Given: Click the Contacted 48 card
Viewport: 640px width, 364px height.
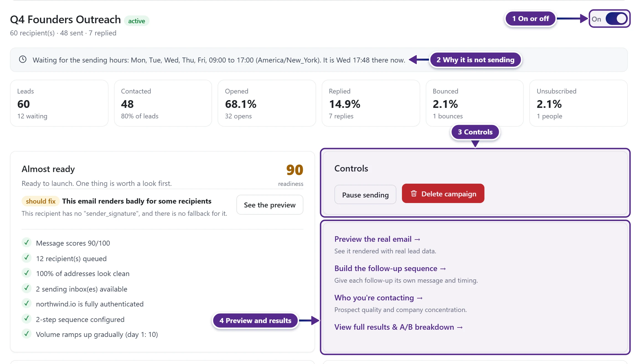Looking at the screenshot, I should click(x=163, y=103).
